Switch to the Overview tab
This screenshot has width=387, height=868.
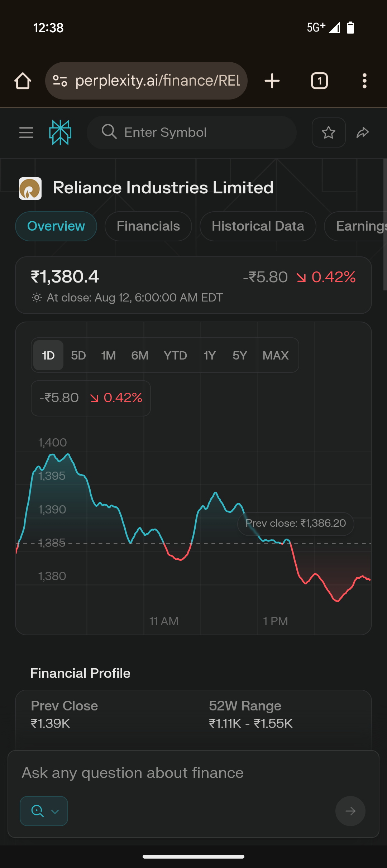[x=56, y=226]
